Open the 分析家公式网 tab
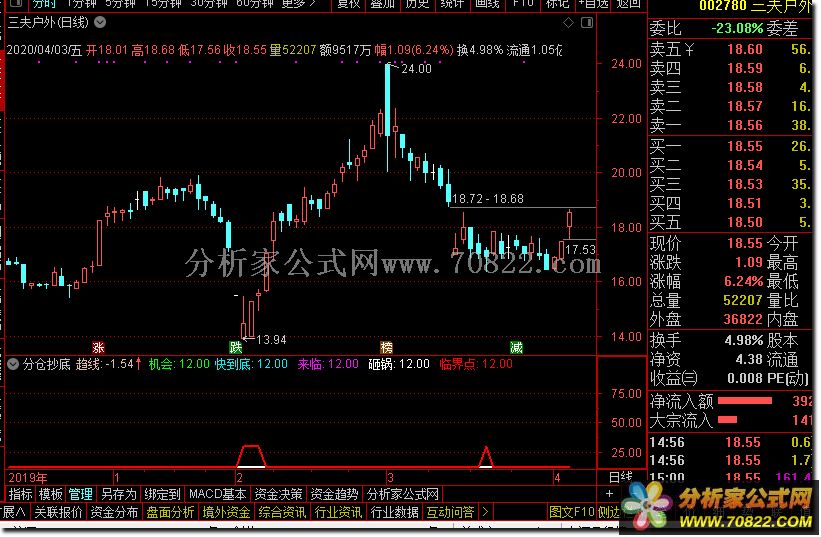This screenshot has width=821, height=537. coord(403,494)
